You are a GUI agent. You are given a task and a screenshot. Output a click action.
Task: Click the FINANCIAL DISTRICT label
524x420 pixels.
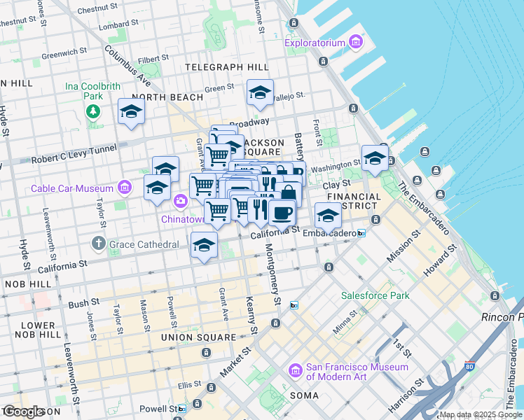point(354,202)
